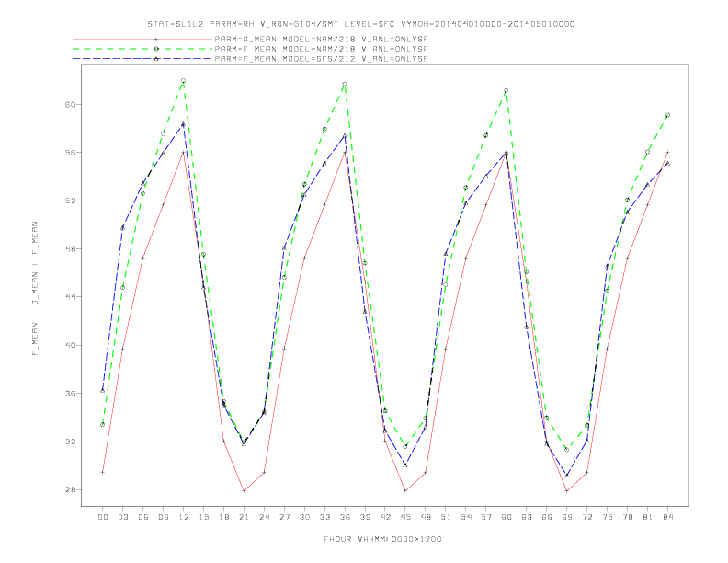Click the plus marker on the red legend line
The width and height of the screenshot is (728, 563).
[156, 39]
